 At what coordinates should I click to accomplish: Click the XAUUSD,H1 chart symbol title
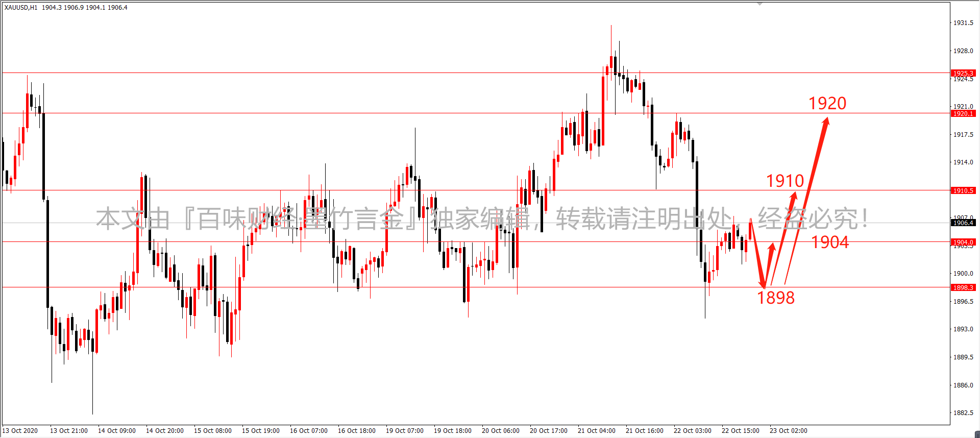click(x=21, y=8)
